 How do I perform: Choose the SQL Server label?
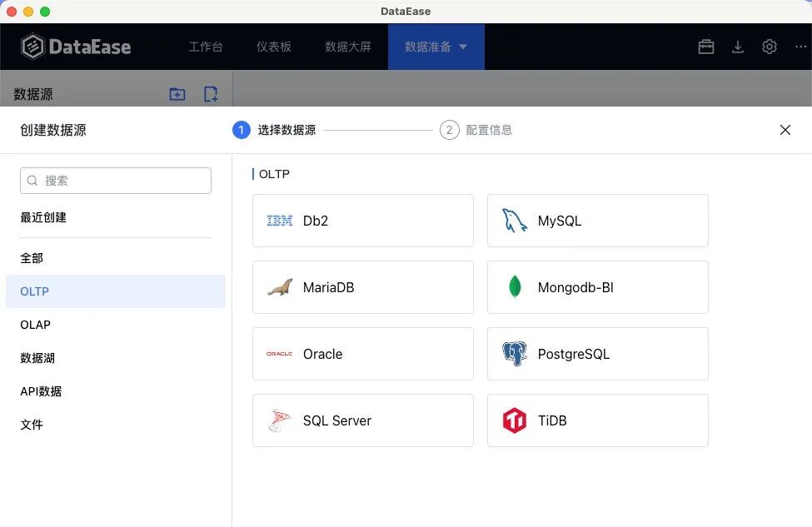tap(337, 420)
